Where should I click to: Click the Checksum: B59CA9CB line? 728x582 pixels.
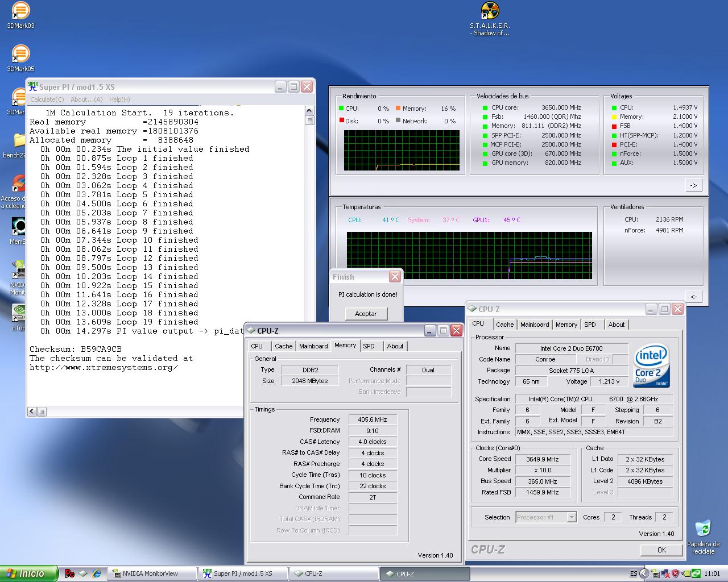(76, 349)
